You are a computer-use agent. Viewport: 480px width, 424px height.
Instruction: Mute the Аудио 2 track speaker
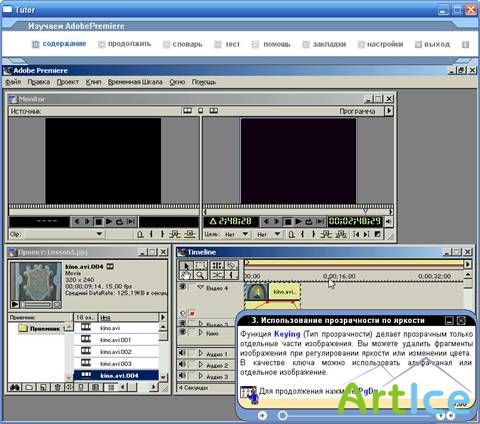[182, 364]
